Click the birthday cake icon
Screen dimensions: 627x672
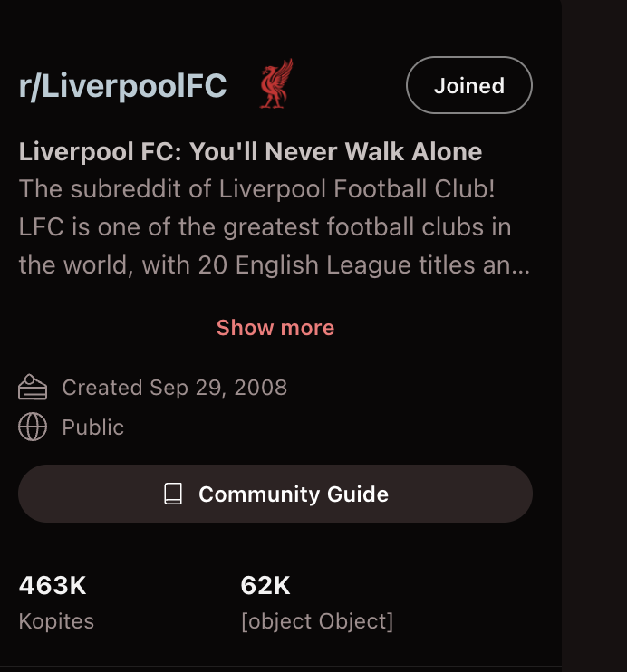[33, 388]
